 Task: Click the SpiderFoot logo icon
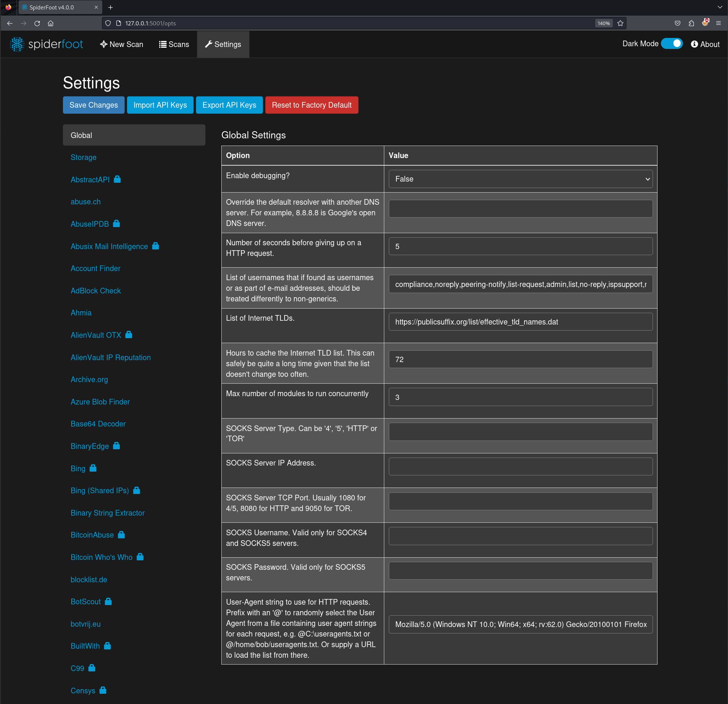point(16,44)
